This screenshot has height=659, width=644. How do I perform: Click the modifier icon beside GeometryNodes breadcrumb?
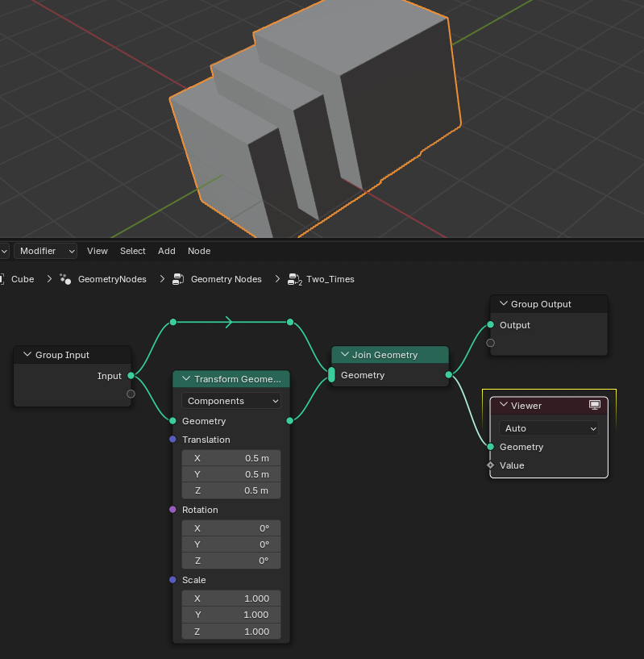tap(65, 279)
